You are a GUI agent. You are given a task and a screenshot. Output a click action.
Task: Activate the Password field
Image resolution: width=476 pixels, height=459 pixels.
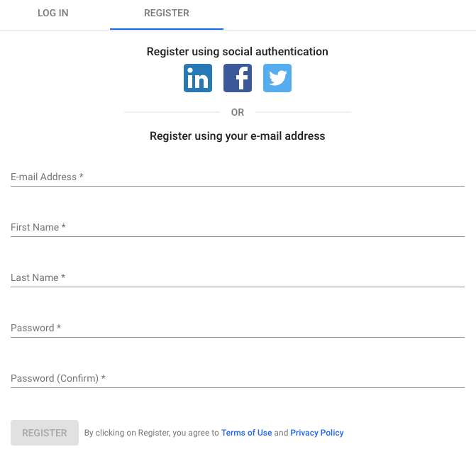[x=238, y=328]
